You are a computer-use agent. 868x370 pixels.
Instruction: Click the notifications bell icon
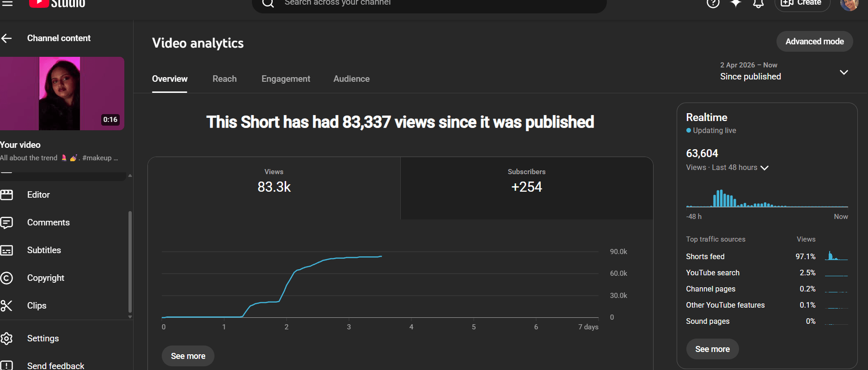pyautogui.click(x=758, y=3)
